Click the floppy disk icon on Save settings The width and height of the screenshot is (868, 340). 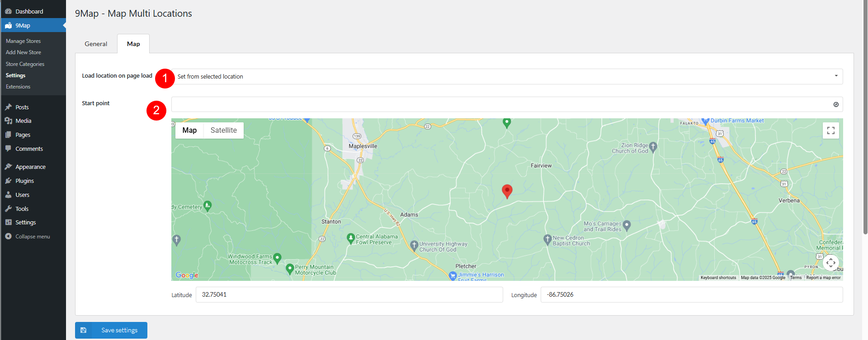(x=84, y=330)
